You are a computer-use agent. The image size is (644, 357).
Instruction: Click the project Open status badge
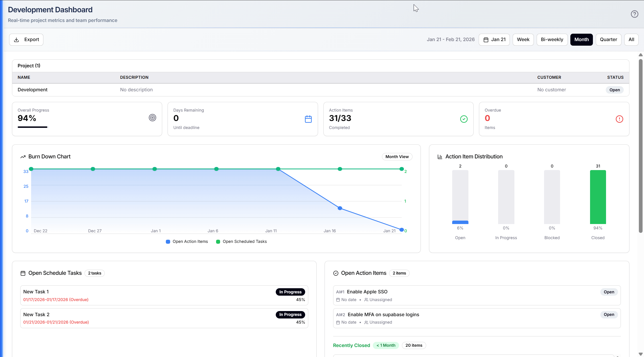615,90
